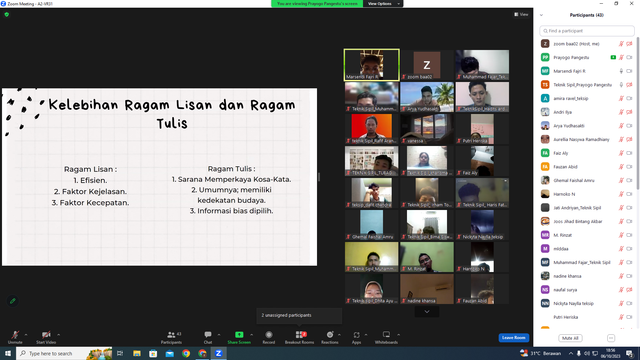Click Putri Heriska video thumbnail
Viewport: 640px width, 360px height.
482,129
